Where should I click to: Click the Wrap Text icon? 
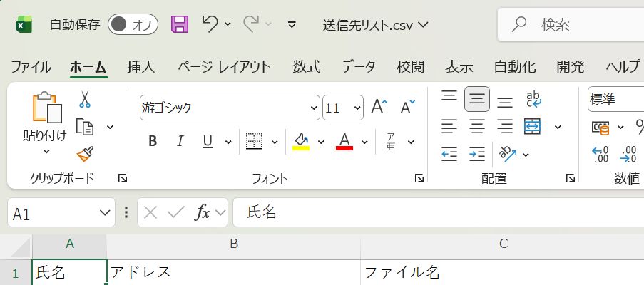(533, 99)
